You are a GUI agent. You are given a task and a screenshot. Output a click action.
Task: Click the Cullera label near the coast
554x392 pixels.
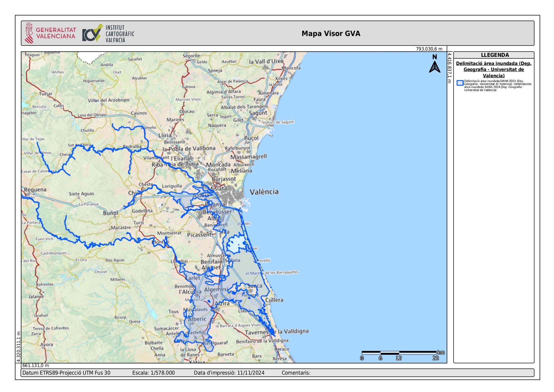click(x=274, y=300)
